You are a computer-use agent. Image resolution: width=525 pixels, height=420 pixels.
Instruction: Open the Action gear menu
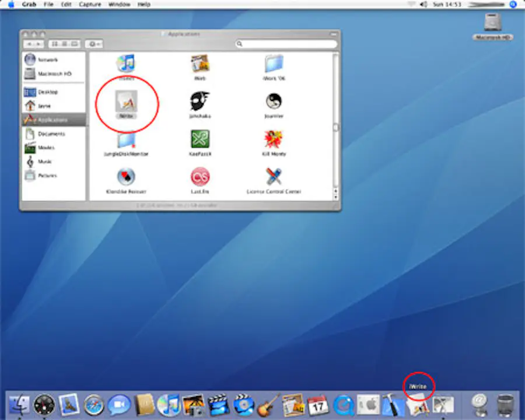(92, 43)
